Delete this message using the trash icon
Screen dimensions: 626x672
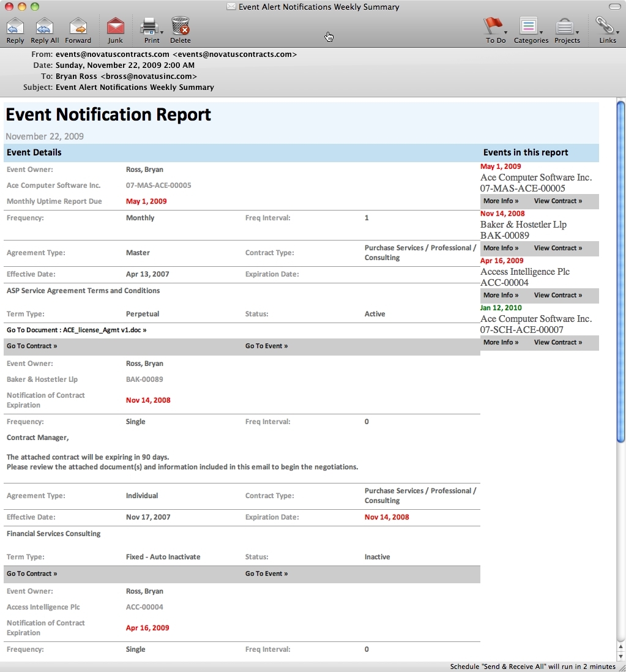point(181,31)
